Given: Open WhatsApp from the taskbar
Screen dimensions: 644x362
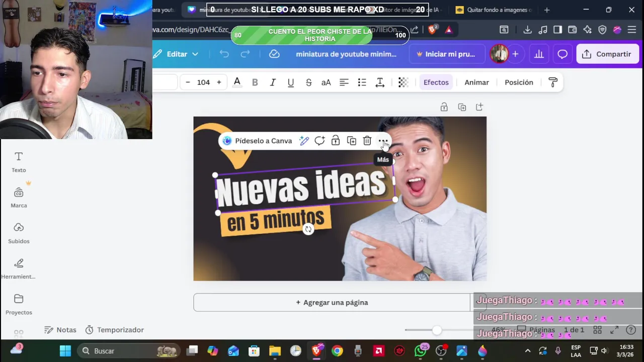Looking at the screenshot, I should [x=421, y=351].
